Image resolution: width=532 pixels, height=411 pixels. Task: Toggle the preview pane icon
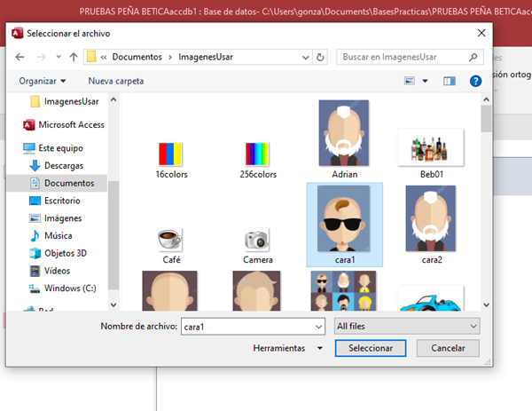[x=450, y=81]
